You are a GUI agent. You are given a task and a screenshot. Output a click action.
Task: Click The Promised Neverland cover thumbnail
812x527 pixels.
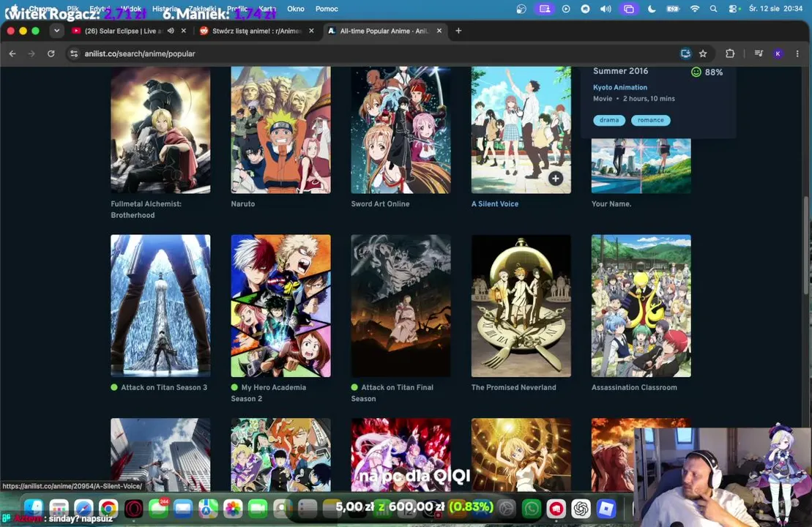point(521,306)
